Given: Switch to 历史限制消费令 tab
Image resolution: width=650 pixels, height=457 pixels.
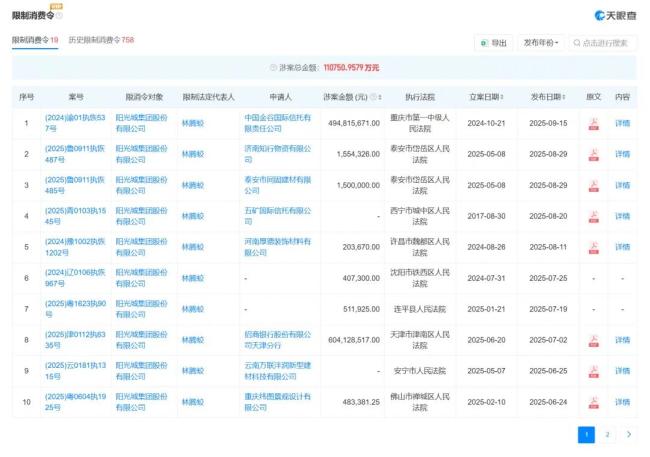Looking at the screenshot, I should click(100, 40).
